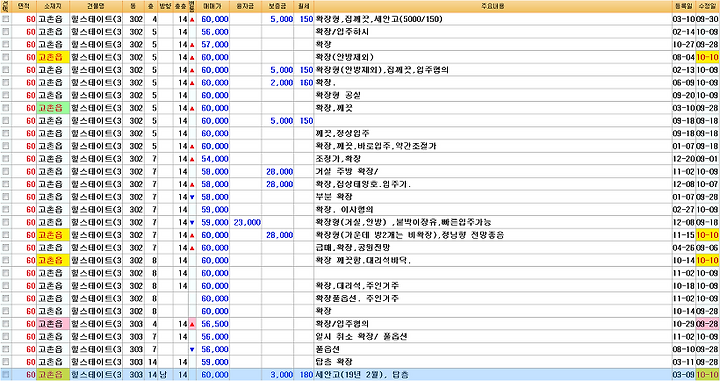720x381 pixels.
Task: Click the description 확장, 이사협의
Action: pyautogui.click(x=344, y=210)
